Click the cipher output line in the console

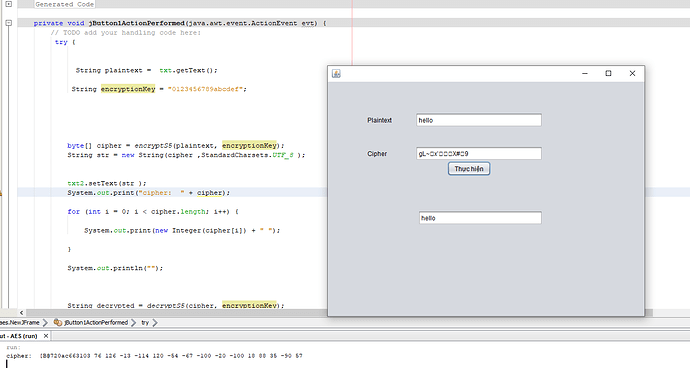click(154, 355)
